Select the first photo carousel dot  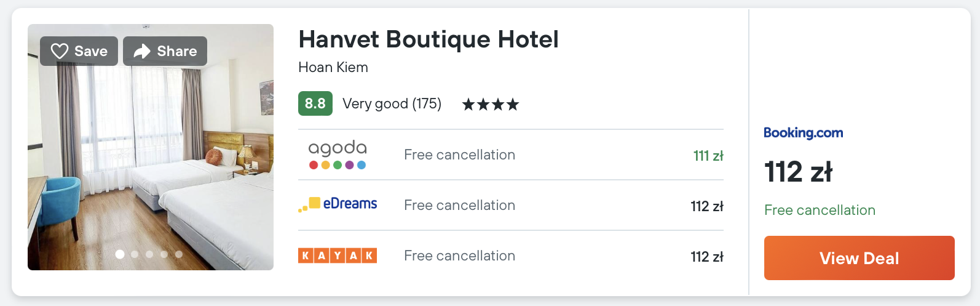click(x=120, y=254)
